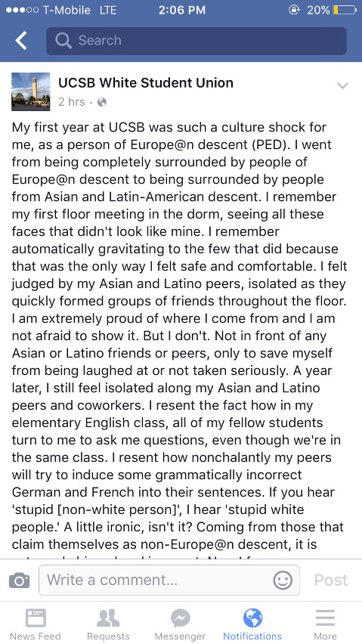Switch to the Messenger tab

180,624
